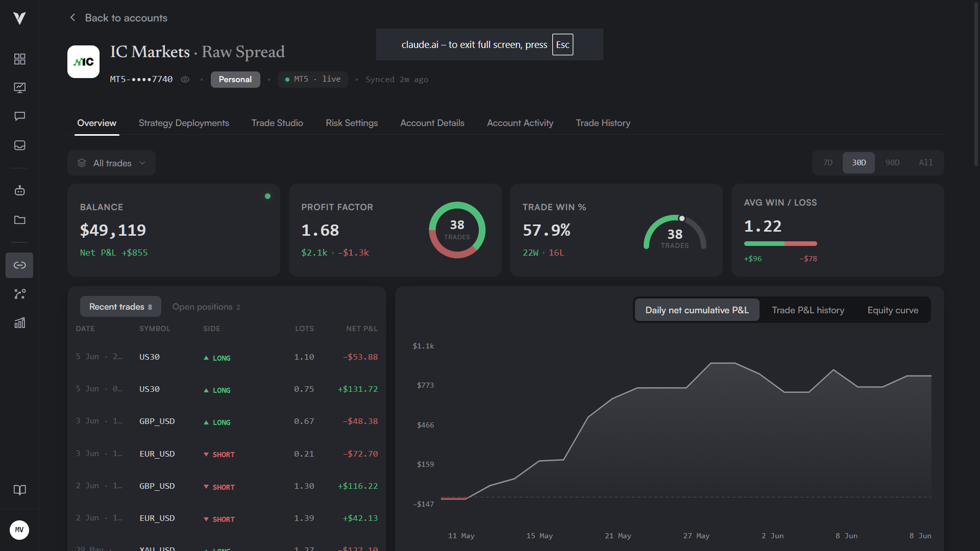The image size is (980, 551).
Task: Click the -$72.70 EUR_USD short trade
Action: tap(227, 454)
